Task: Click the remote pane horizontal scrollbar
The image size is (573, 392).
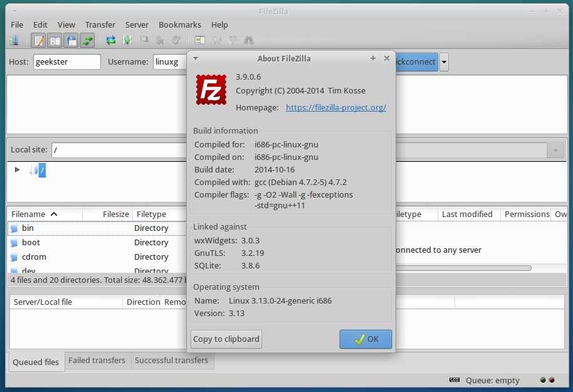Action: (x=463, y=268)
